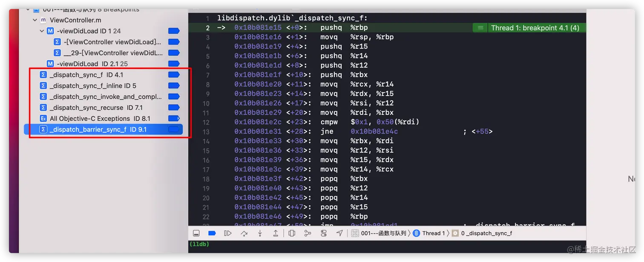This screenshot has height=262, width=644.
Task: Toggle the _dispatch_barrier_sync_f ID 9.1 breakpoint
Action: 174,129
